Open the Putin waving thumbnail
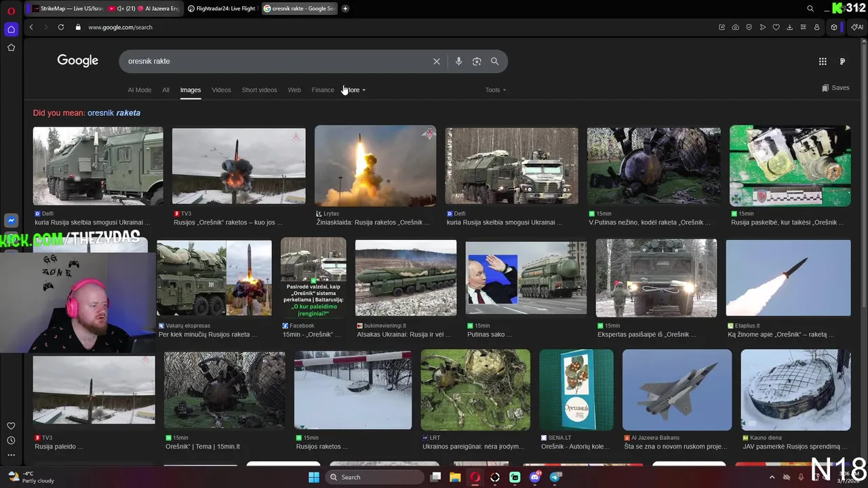The height and width of the screenshot is (488, 868). coord(526,278)
